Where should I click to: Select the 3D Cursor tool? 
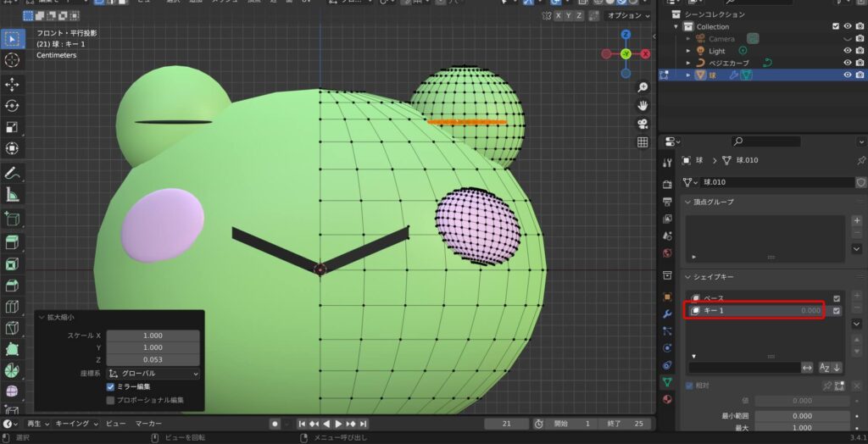coord(12,60)
